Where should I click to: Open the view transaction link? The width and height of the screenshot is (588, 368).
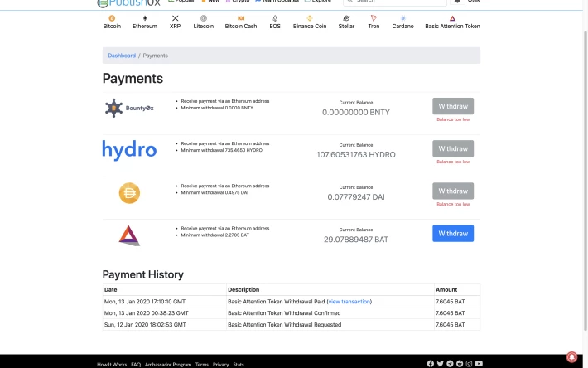click(x=349, y=301)
